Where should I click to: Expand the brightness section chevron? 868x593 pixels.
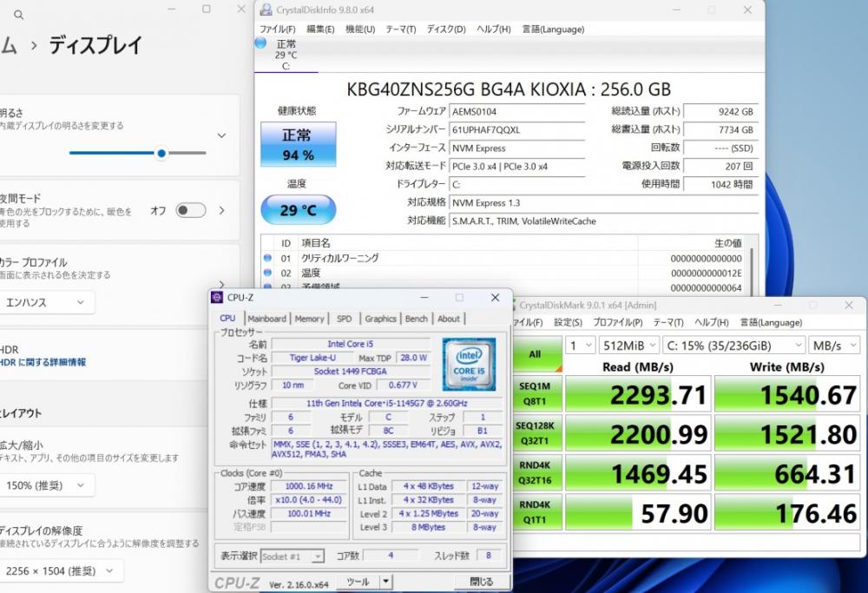click(221, 135)
